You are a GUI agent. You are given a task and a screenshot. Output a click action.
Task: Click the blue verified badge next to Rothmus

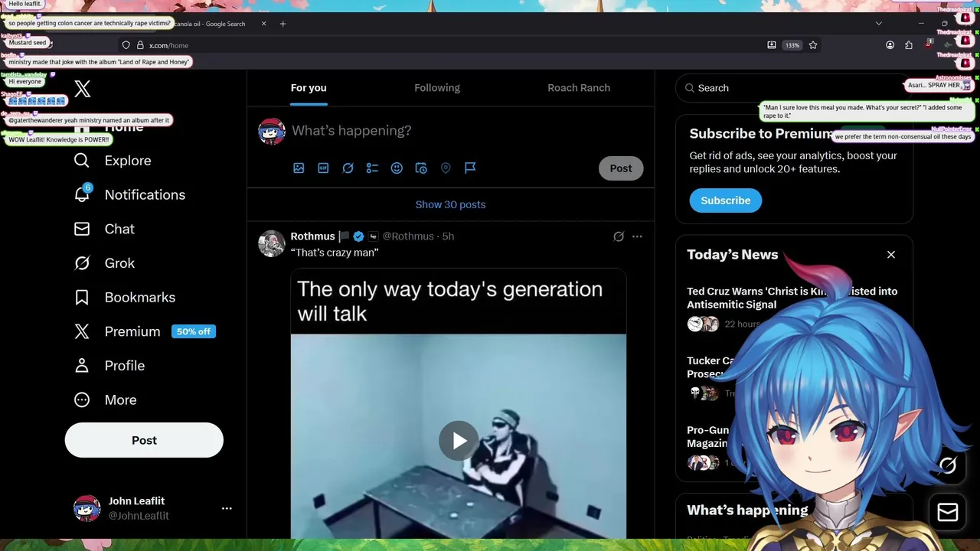[x=358, y=236]
